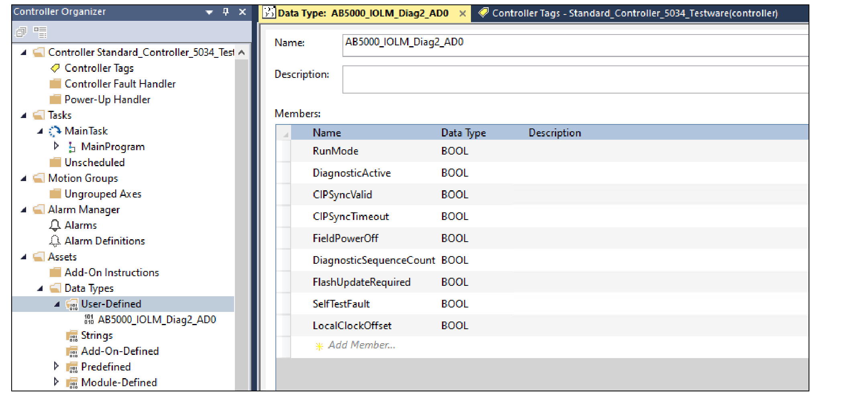This screenshot has height=397, width=868.
Task: Collapse the Alarm Manager node
Action: [24, 210]
